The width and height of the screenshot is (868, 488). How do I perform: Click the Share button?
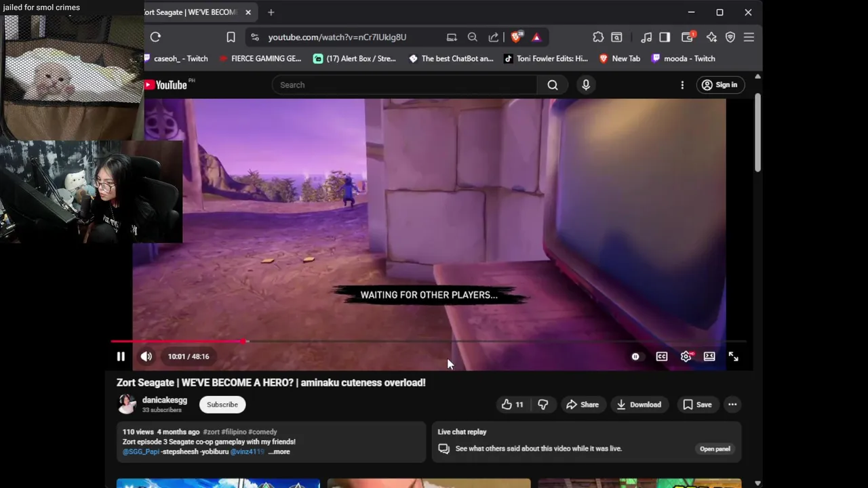click(x=583, y=405)
